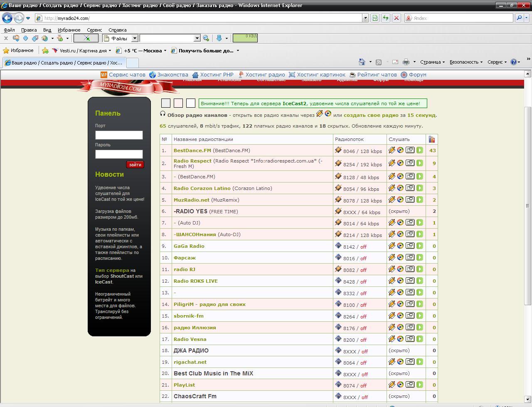Open the Хостинг радио link

click(265, 75)
